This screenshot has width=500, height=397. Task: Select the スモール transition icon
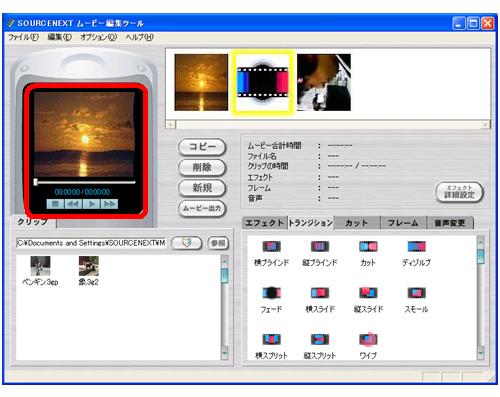pos(416,293)
